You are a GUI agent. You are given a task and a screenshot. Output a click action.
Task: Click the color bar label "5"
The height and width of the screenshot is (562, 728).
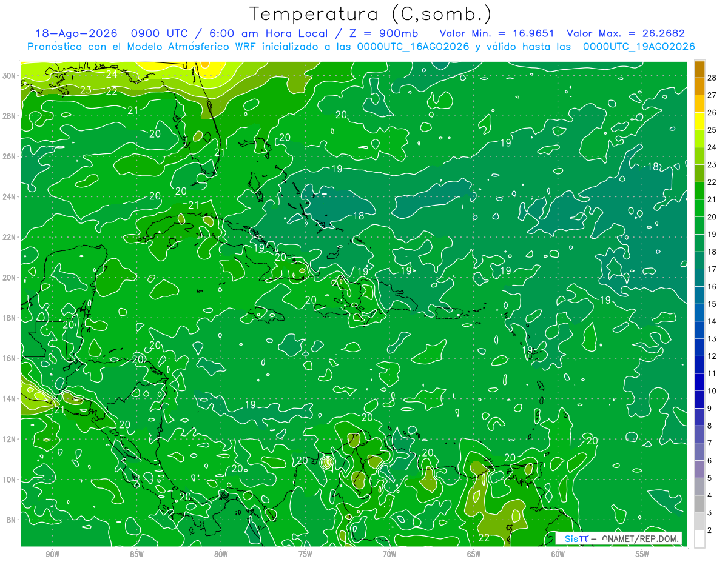tap(710, 478)
